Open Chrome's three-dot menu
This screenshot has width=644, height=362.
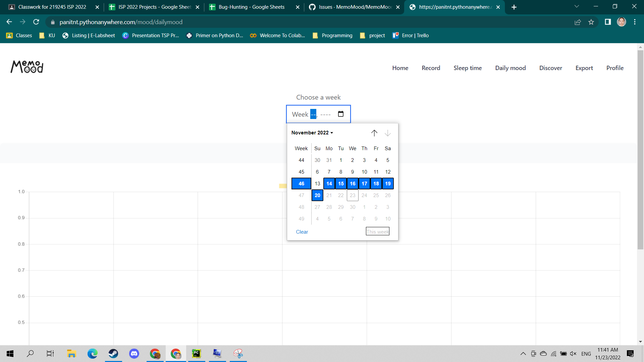[635, 22]
